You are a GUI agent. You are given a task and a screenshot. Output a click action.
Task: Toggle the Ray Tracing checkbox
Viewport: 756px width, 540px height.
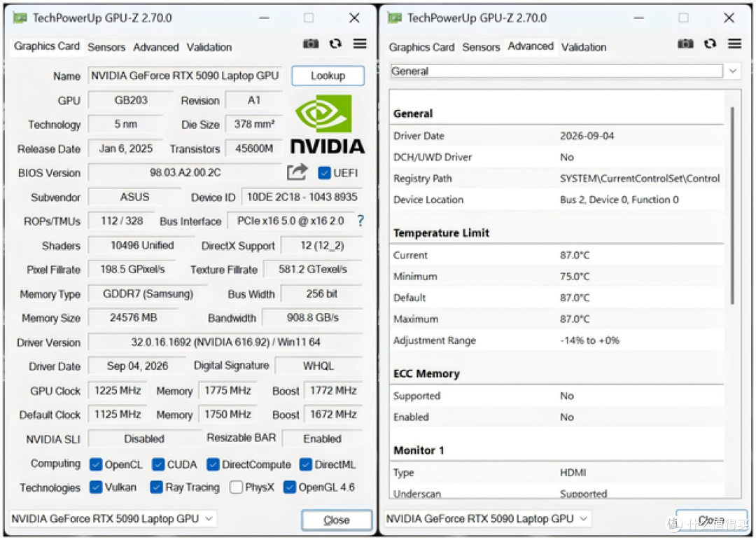156,487
